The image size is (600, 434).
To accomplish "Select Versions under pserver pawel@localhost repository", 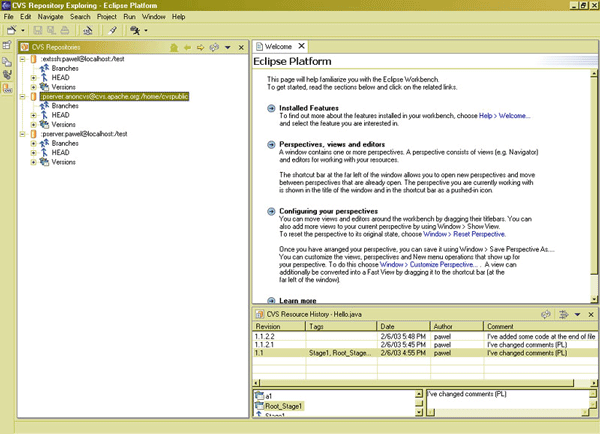I will coord(64,162).
